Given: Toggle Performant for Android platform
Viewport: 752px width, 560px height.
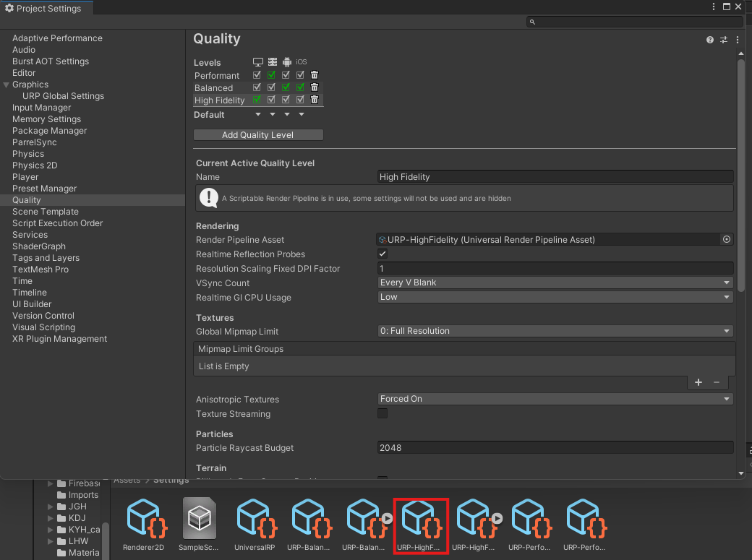Looking at the screenshot, I should pos(286,75).
